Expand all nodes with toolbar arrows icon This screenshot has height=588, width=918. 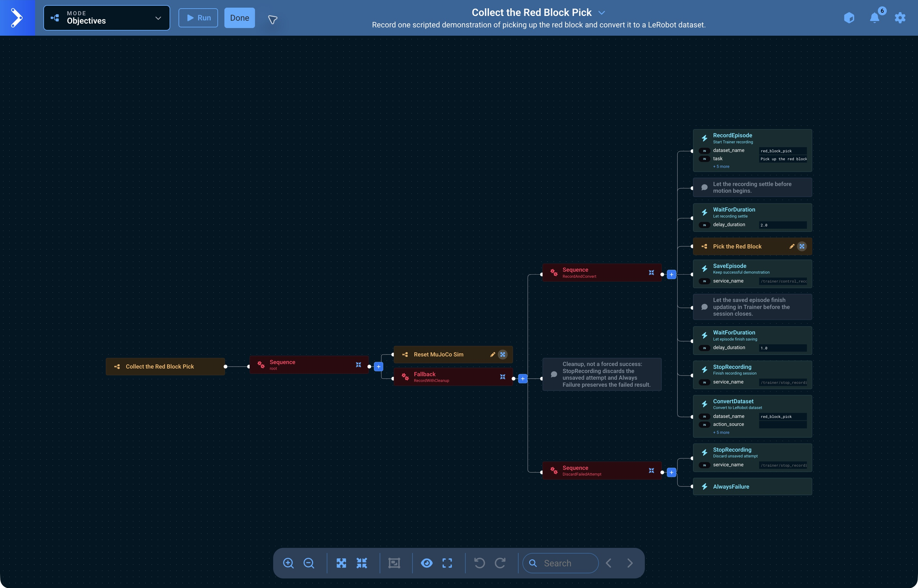click(x=341, y=563)
